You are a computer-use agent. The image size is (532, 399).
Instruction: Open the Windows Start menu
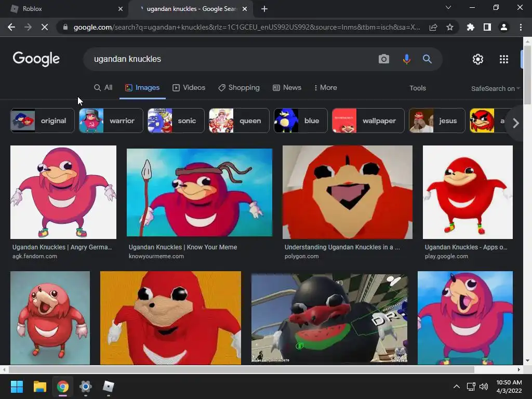(17, 387)
